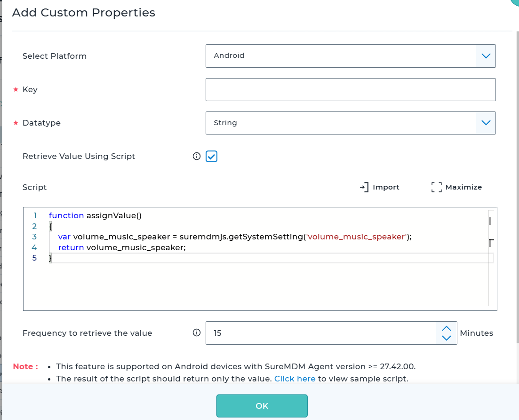Click the chevron arrow in the Datatype field

(x=486, y=123)
